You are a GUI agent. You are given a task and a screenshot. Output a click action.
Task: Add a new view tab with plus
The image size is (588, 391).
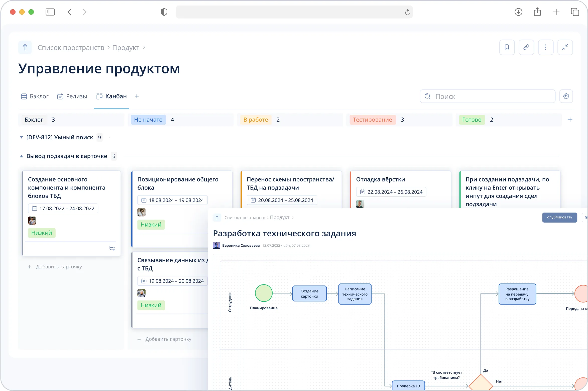(x=137, y=96)
